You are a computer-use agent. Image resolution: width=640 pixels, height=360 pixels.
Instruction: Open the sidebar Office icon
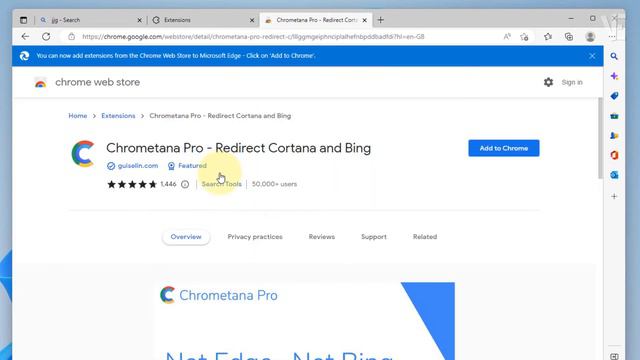pyautogui.click(x=614, y=155)
